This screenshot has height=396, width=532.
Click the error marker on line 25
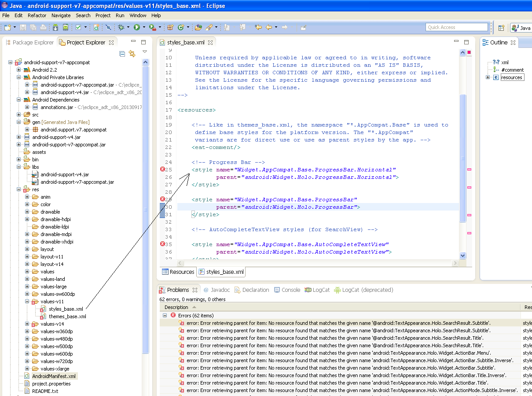(x=162, y=170)
